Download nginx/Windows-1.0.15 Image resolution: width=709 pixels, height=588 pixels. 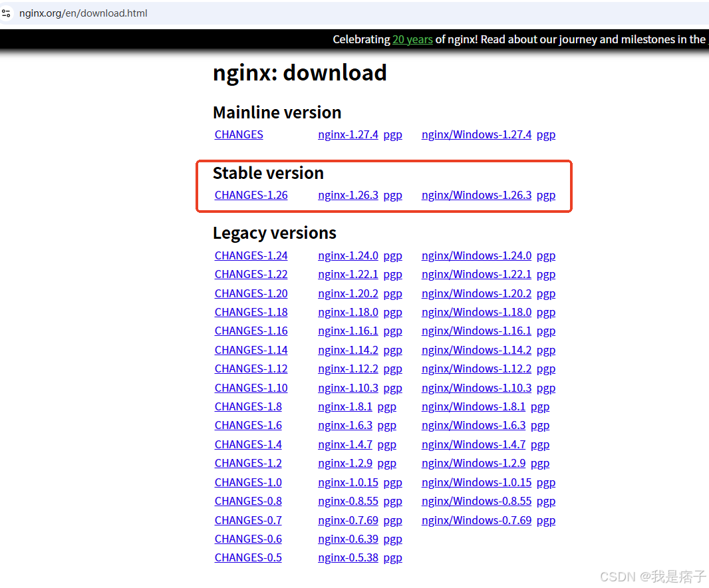[476, 483]
